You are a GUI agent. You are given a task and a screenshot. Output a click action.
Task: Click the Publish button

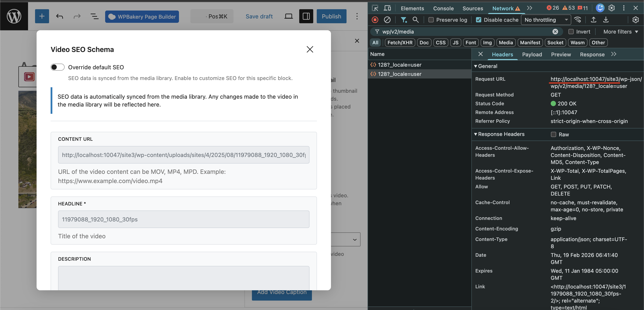click(331, 16)
